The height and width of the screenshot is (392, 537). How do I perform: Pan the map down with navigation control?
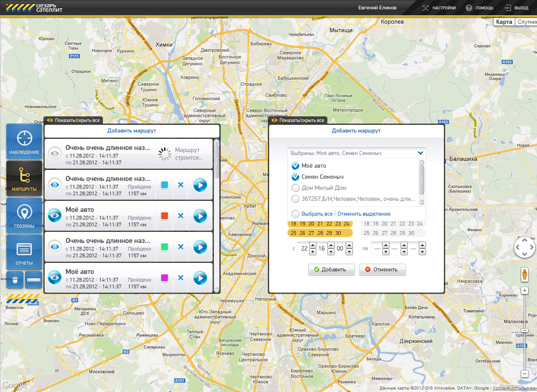525,254
